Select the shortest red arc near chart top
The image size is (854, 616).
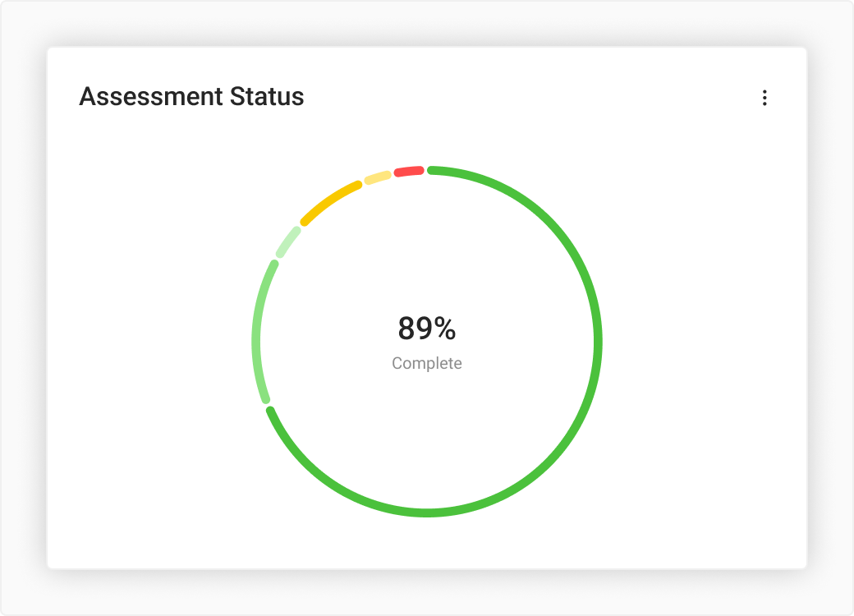click(x=409, y=172)
